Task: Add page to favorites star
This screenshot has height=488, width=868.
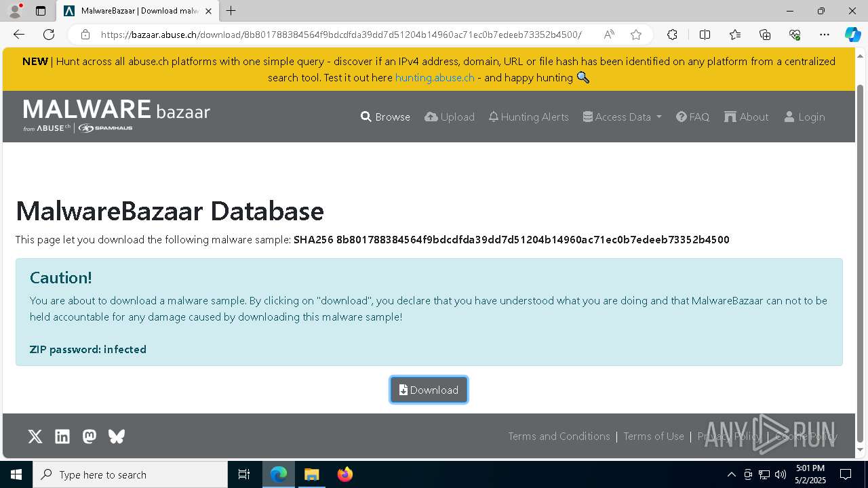Action: pos(635,35)
